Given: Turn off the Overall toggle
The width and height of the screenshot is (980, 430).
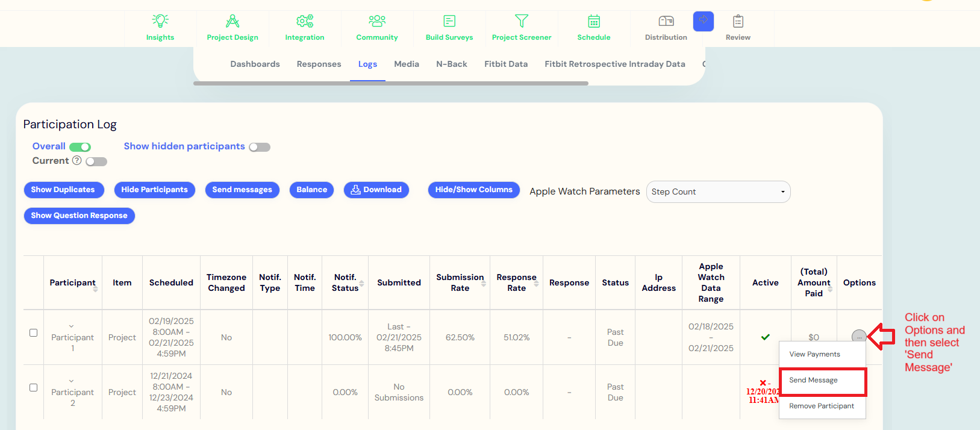Looking at the screenshot, I should coord(80,147).
